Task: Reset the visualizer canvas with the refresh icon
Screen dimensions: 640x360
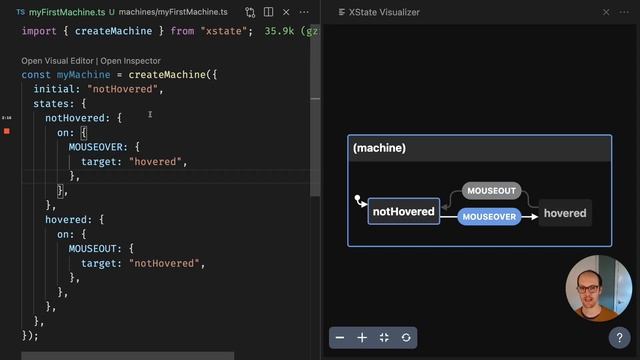Action: tap(406, 338)
